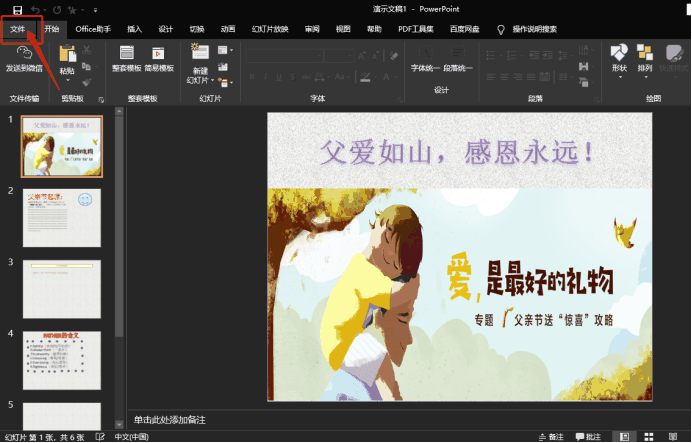Click the star icon in quick access toolbar
Screen dimensions: 692x443
pos(73,9)
